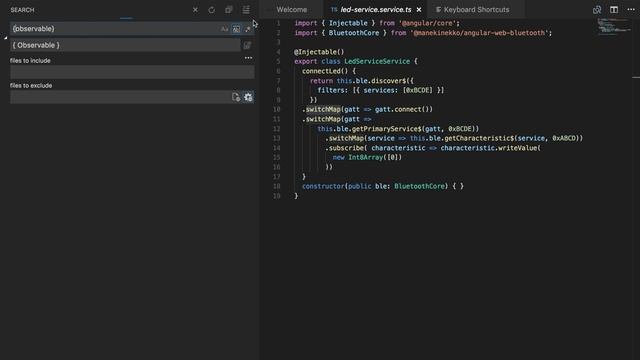The height and width of the screenshot is (360, 640).
Task: Open editor More Actions menu
Action: 631,9
